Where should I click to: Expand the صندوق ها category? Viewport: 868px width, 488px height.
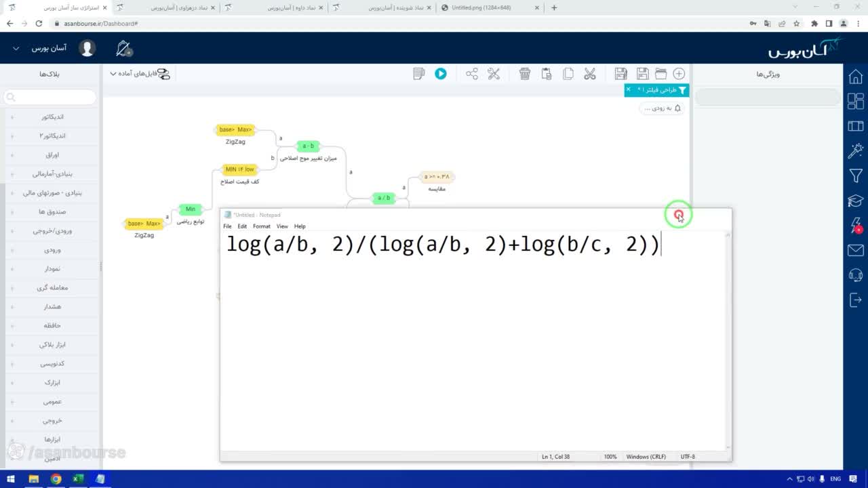click(x=51, y=211)
